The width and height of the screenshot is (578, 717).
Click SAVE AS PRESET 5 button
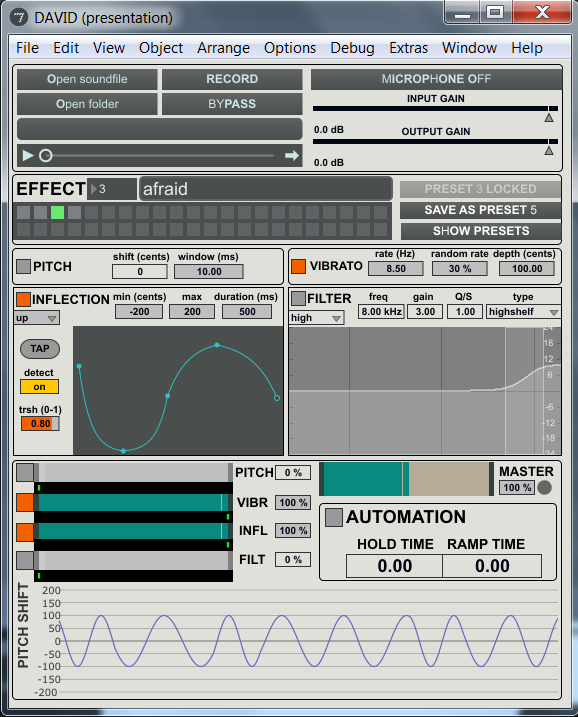[481, 210]
